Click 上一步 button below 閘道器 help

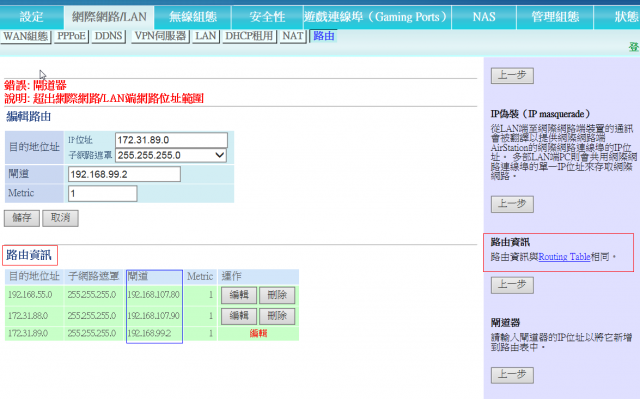point(512,375)
